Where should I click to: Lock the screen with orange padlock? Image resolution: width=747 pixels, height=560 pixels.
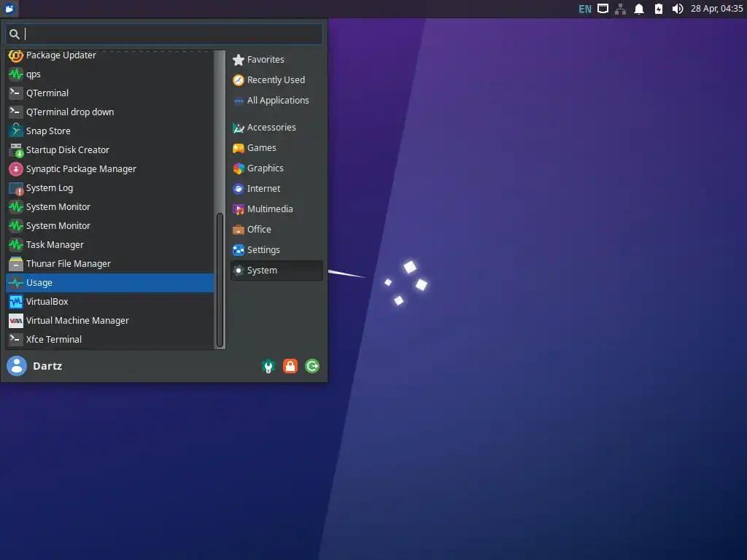tap(290, 366)
